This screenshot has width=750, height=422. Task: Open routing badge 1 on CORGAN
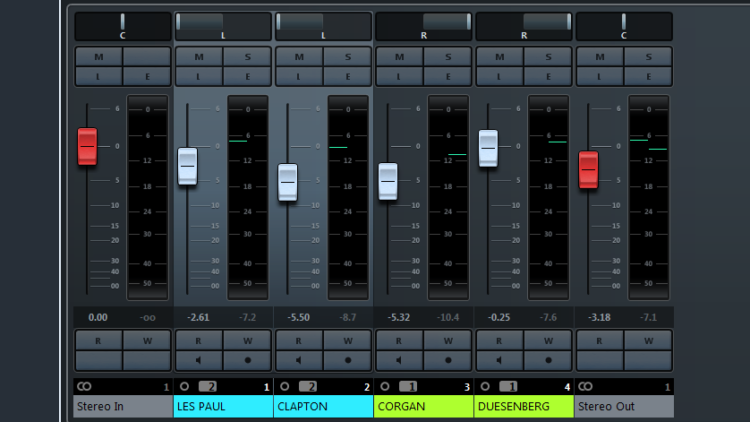click(x=408, y=386)
